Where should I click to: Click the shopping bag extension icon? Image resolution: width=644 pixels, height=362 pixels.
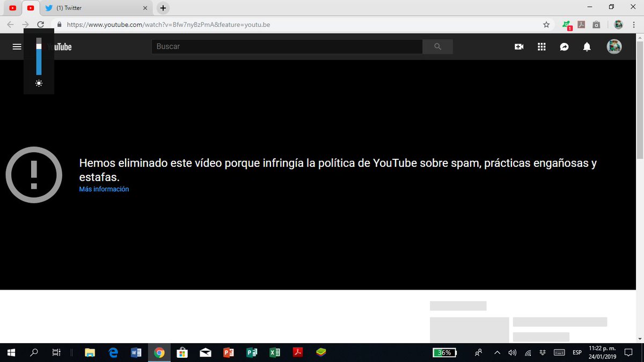(596, 24)
